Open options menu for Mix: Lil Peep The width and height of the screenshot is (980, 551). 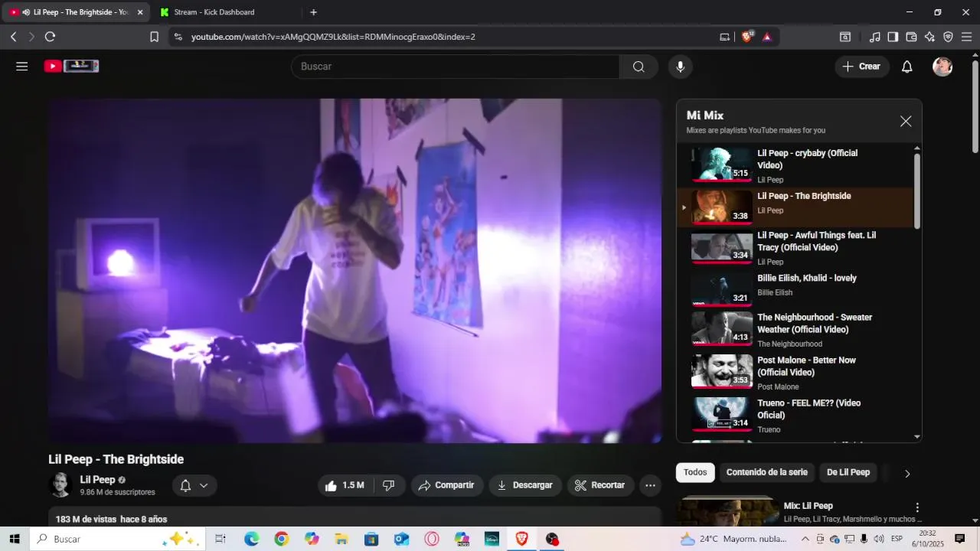click(917, 507)
